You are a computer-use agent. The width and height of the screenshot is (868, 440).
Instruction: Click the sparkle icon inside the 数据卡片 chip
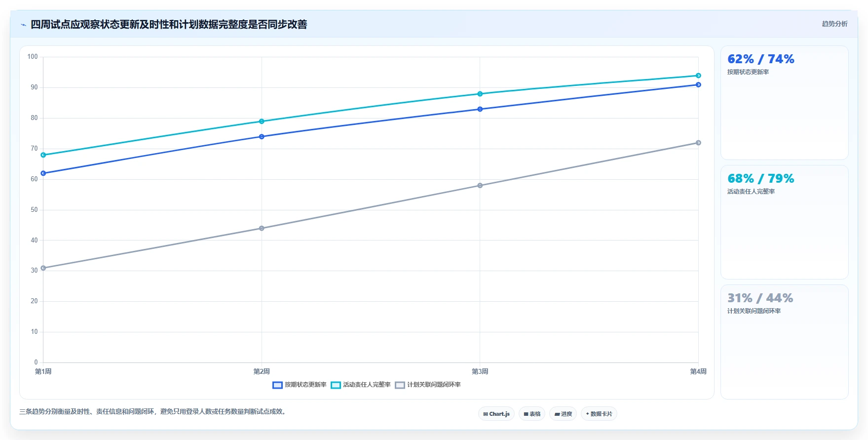[x=587, y=414]
